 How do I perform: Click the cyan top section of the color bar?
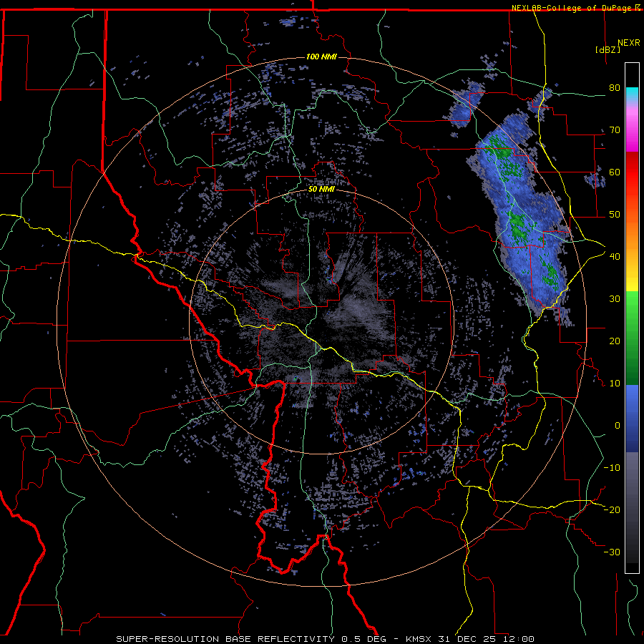coord(632,94)
